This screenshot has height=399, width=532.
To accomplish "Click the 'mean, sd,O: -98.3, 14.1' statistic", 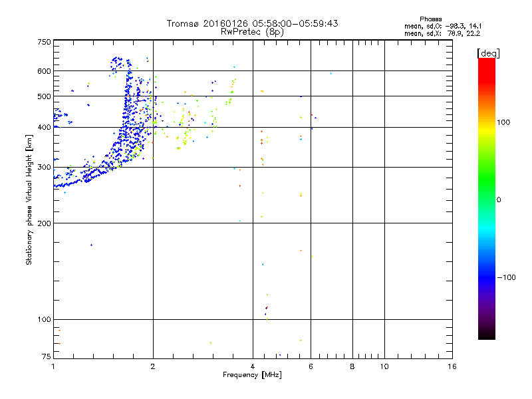I will click(x=443, y=26).
